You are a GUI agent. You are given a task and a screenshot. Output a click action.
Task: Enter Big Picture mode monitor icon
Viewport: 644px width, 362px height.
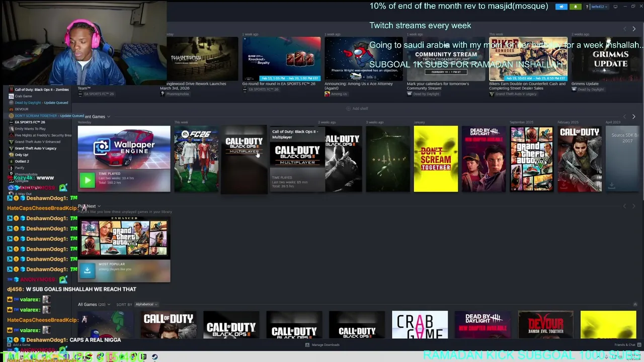(615, 7)
